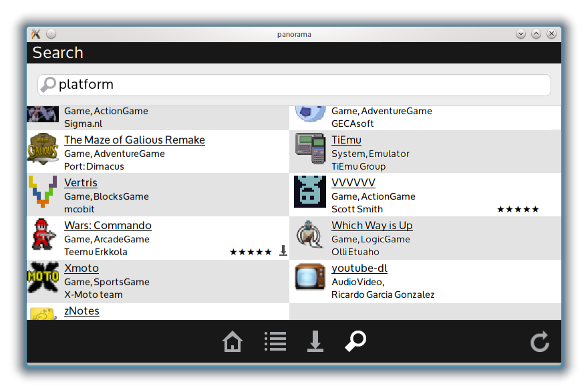Open the zNotes entry

click(x=82, y=311)
